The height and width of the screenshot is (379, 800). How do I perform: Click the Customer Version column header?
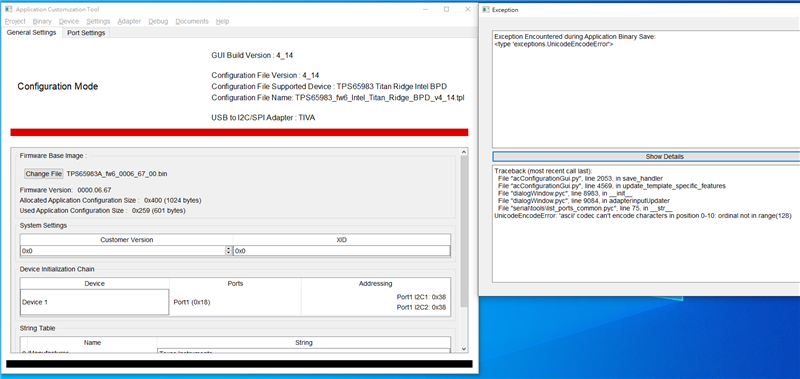(127, 240)
